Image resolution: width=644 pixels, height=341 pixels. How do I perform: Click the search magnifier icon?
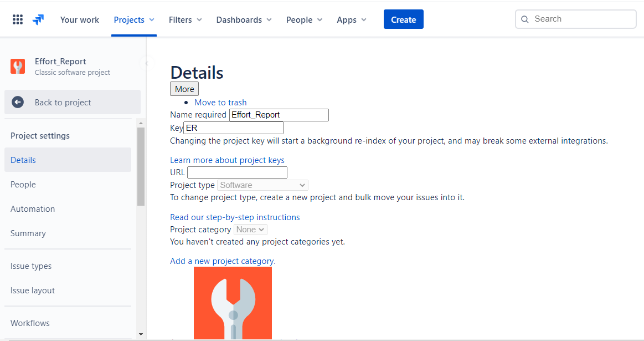click(x=524, y=19)
